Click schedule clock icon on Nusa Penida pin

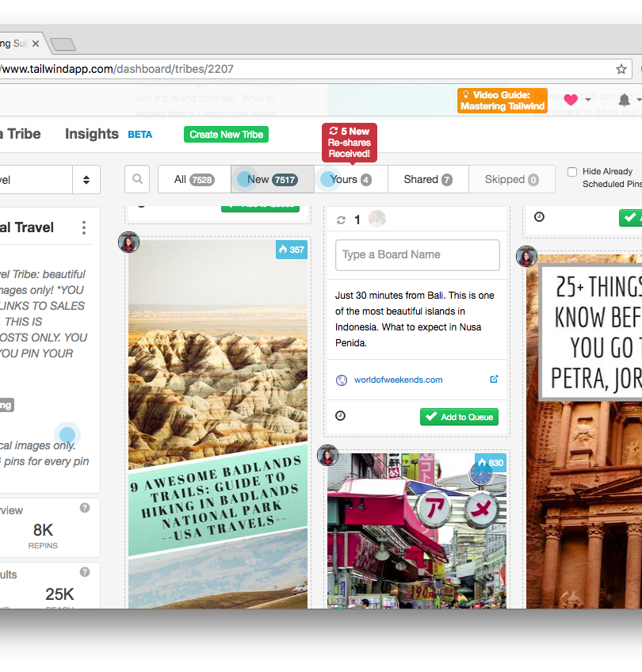pyautogui.click(x=340, y=416)
